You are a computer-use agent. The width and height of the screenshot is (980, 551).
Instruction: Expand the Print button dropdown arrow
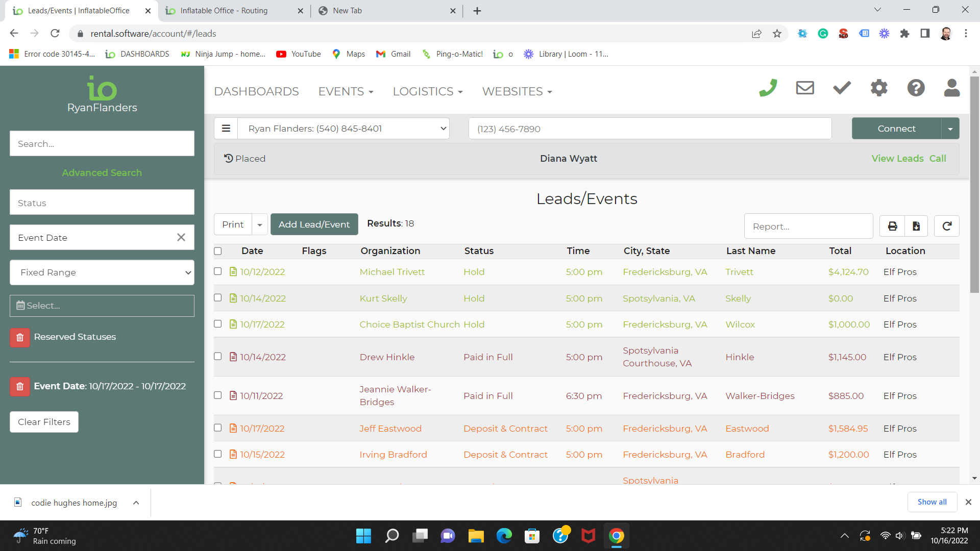[260, 224]
